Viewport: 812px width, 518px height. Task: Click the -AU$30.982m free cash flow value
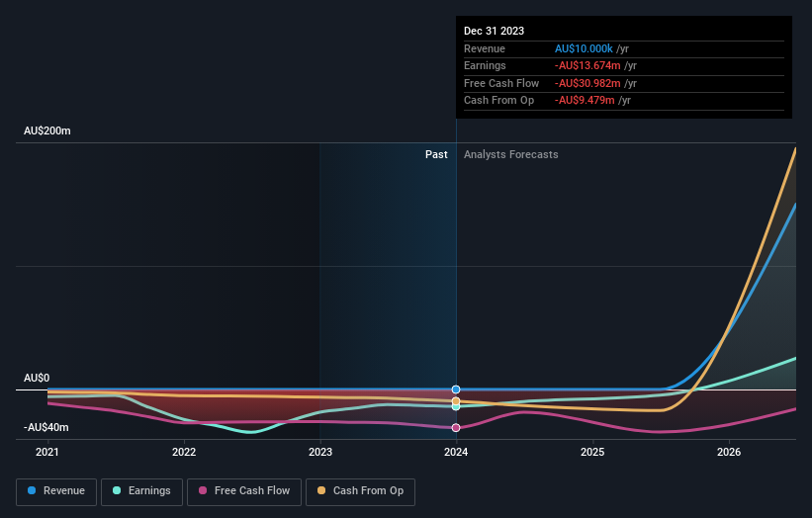587,83
